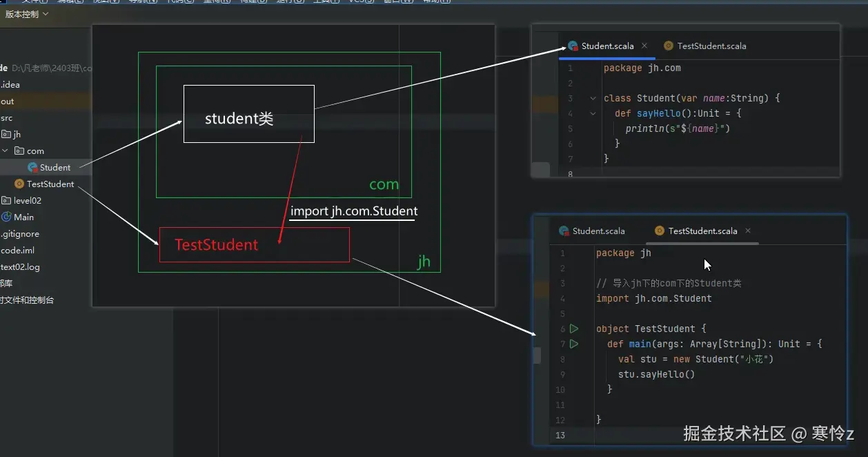Select the 临时文件和控制台 scratches row
The width and height of the screenshot is (868, 457).
click(x=27, y=300)
